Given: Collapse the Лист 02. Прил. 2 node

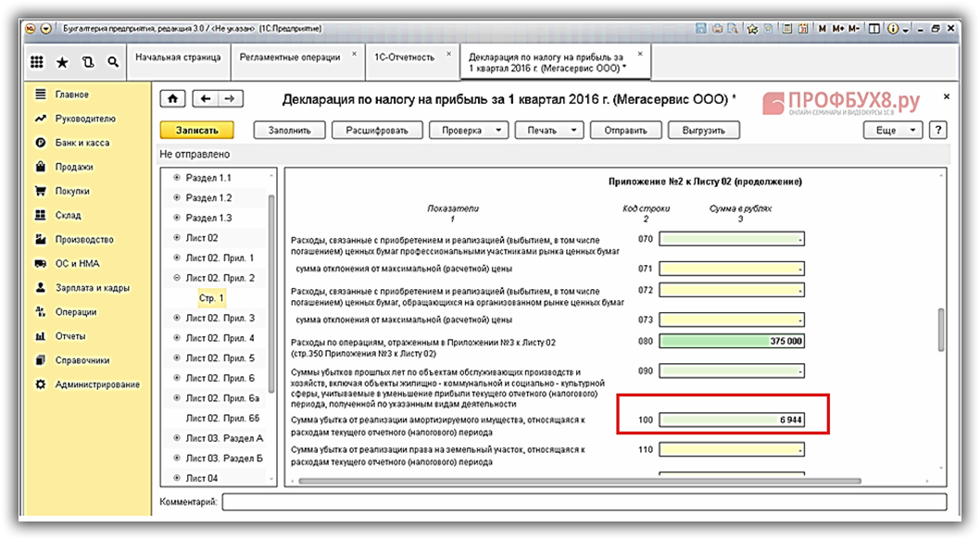Looking at the screenshot, I should point(177,278).
